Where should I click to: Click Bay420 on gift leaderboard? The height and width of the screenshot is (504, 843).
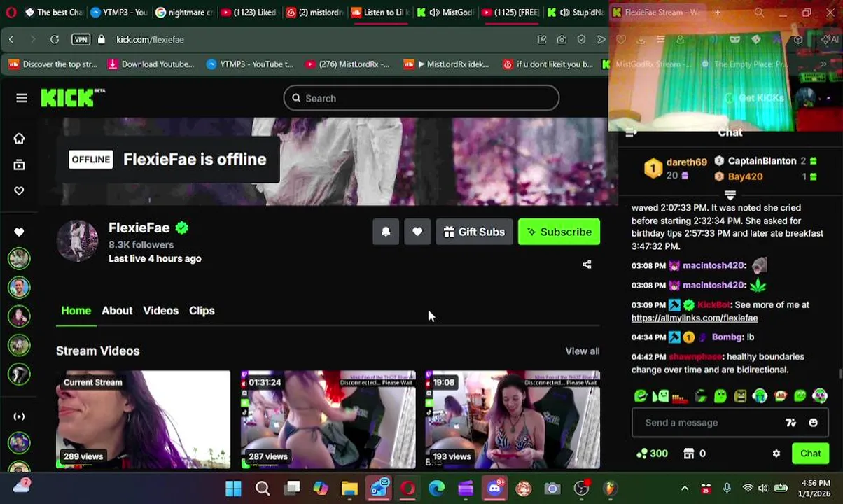click(745, 176)
